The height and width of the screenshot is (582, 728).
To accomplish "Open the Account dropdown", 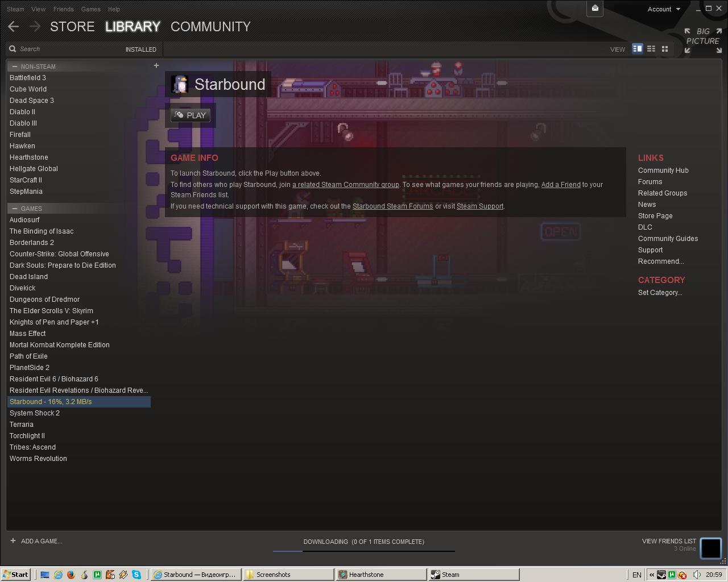I will 664,9.
